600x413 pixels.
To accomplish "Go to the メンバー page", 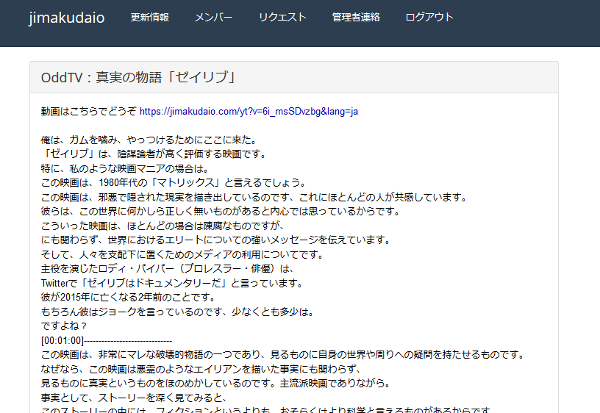I will tap(213, 18).
